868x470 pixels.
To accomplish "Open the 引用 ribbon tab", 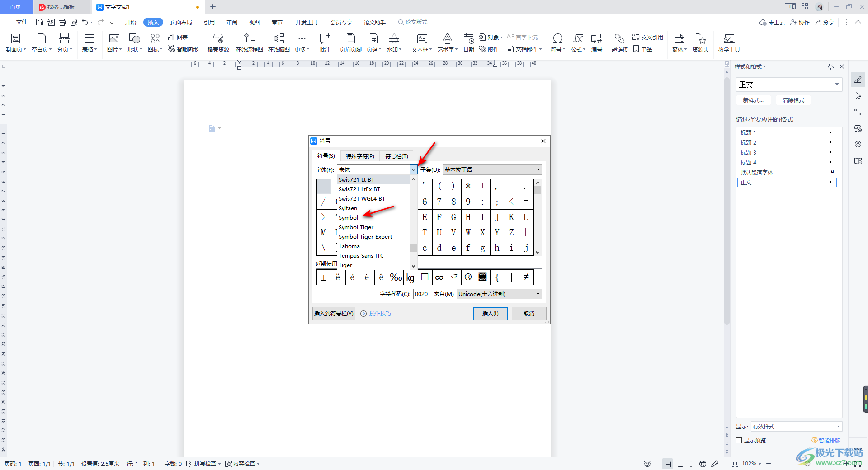I will coord(209,22).
